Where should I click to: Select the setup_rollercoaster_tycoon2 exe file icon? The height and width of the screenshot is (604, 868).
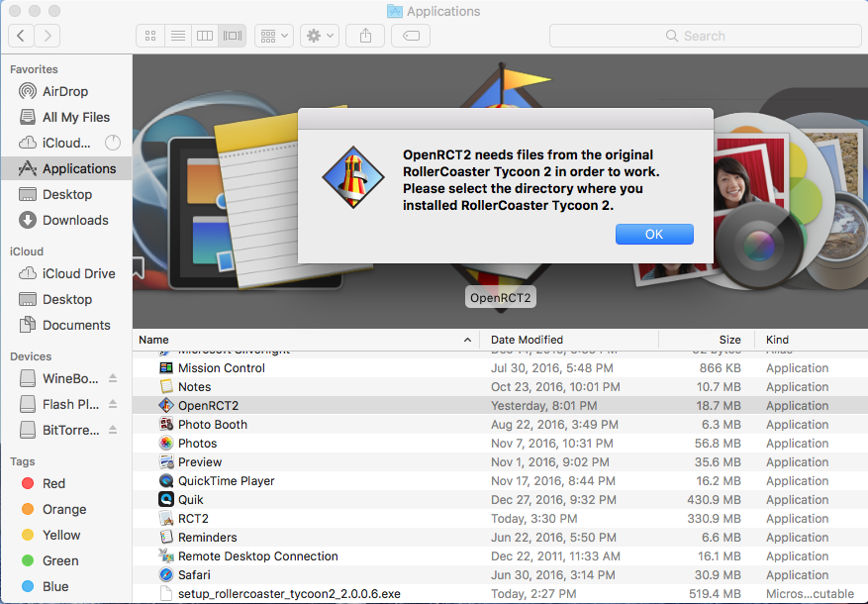[166, 594]
